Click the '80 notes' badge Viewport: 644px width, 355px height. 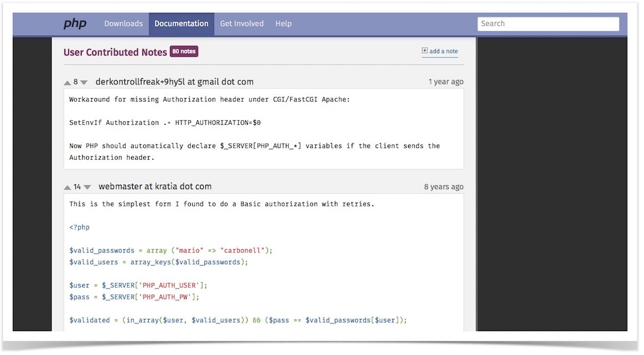tap(184, 52)
